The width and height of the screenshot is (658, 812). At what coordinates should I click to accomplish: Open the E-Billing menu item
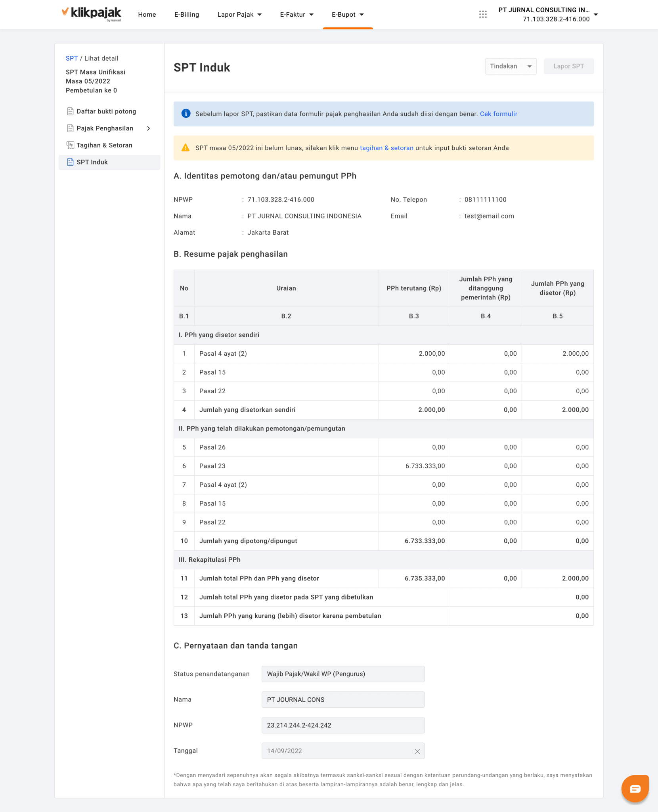click(187, 15)
